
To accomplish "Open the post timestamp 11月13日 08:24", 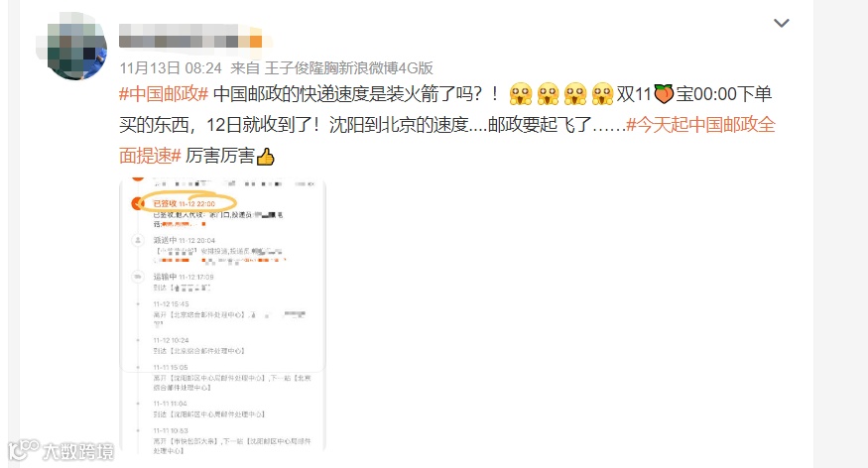I will tap(171, 68).
